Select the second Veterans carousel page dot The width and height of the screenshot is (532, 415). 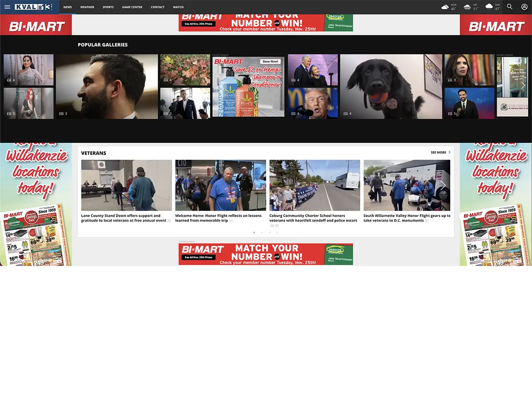262,232
